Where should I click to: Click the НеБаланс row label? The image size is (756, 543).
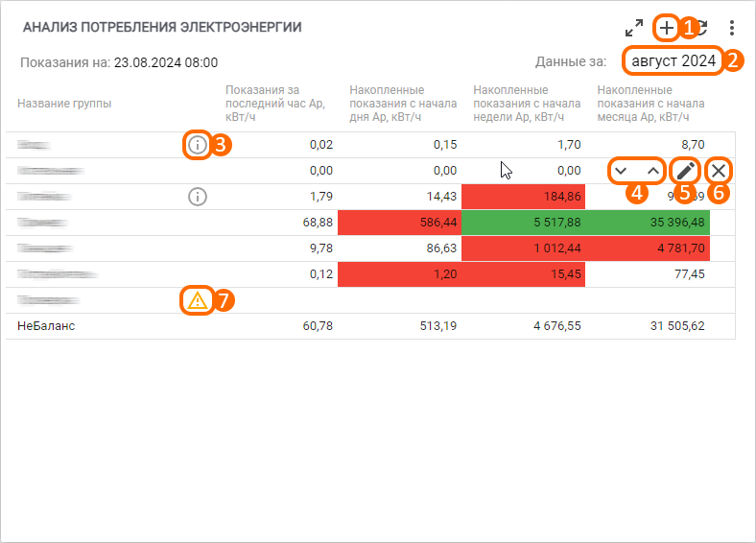click(46, 326)
